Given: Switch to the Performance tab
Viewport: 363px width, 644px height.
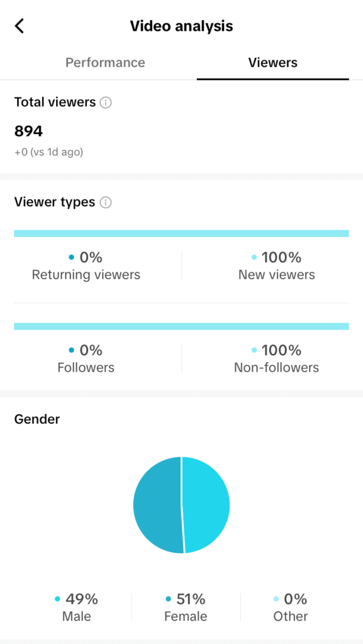Looking at the screenshot, I should coord(105,62).
